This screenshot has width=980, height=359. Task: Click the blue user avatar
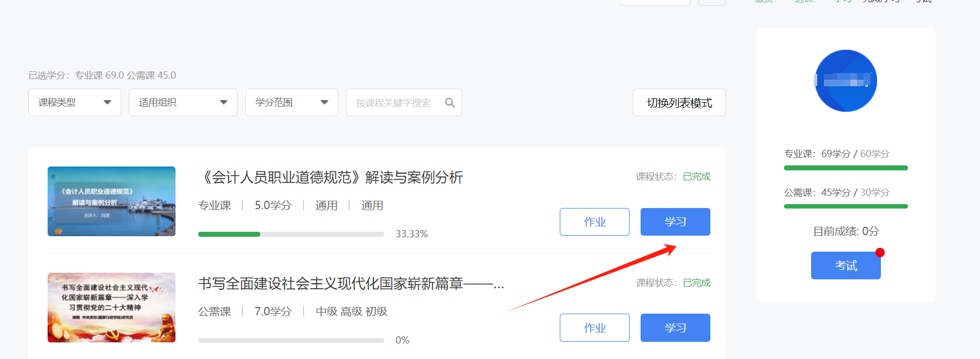click(845, 81)
